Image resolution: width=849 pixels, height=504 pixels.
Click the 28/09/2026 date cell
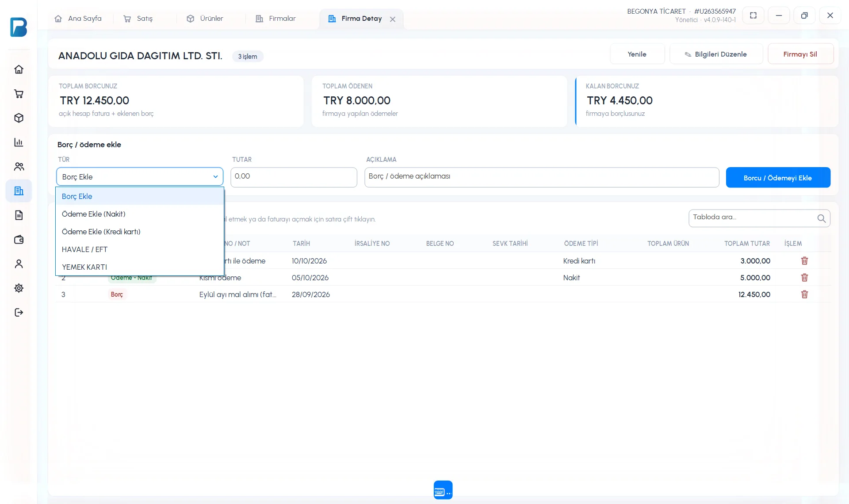point(311,294)
